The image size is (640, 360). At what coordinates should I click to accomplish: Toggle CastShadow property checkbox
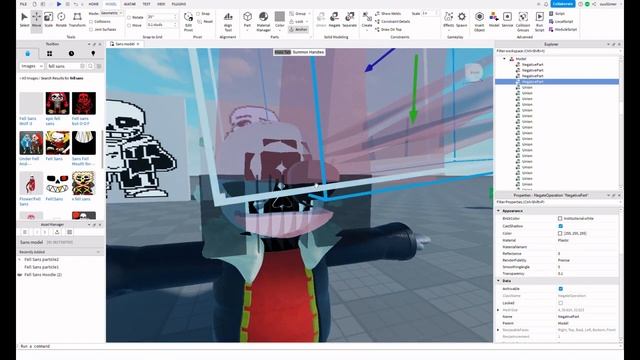coord(560,226)
